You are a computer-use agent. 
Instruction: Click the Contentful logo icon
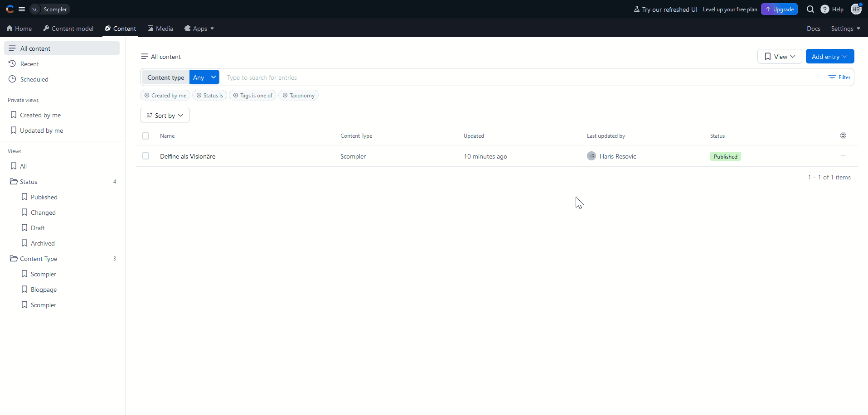click(x=10, y=9)
